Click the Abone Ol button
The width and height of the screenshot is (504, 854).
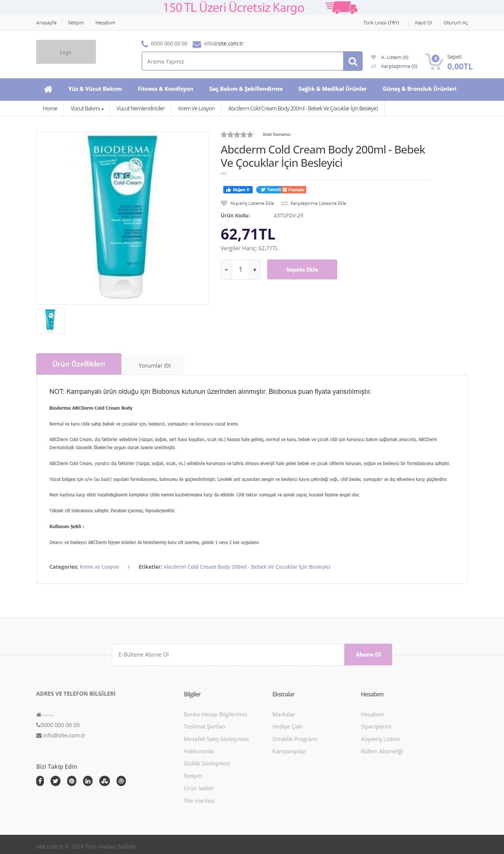pyautogui.click(x=368, y=654)
